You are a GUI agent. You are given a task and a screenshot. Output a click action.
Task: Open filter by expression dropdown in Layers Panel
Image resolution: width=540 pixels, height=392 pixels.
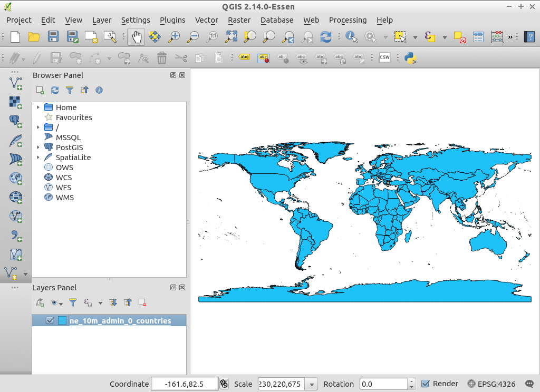click(100, 303)
